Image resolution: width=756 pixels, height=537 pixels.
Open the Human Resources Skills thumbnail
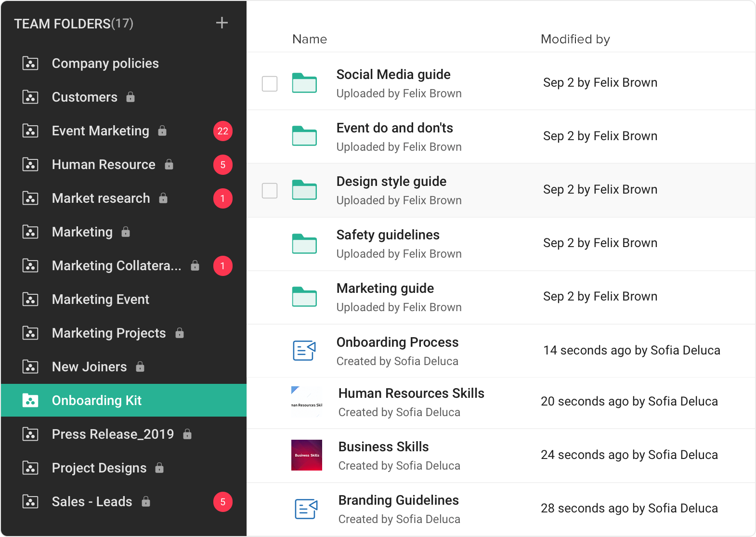[307, 402]
